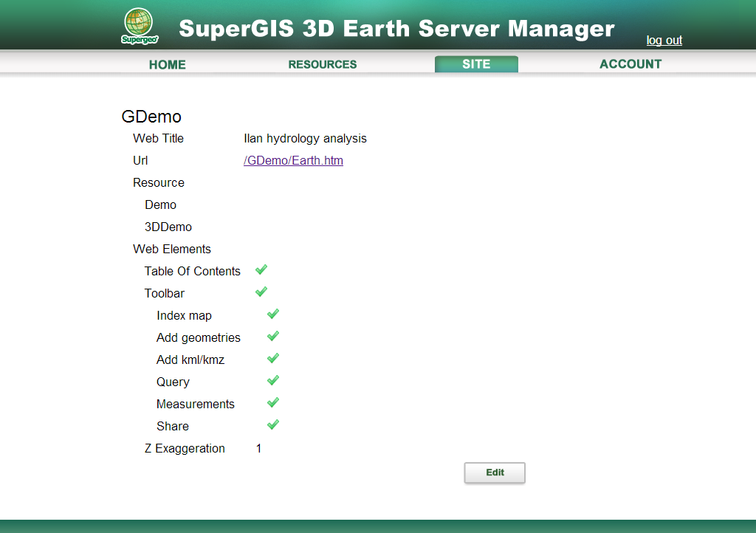Click the Edit button

495,472
